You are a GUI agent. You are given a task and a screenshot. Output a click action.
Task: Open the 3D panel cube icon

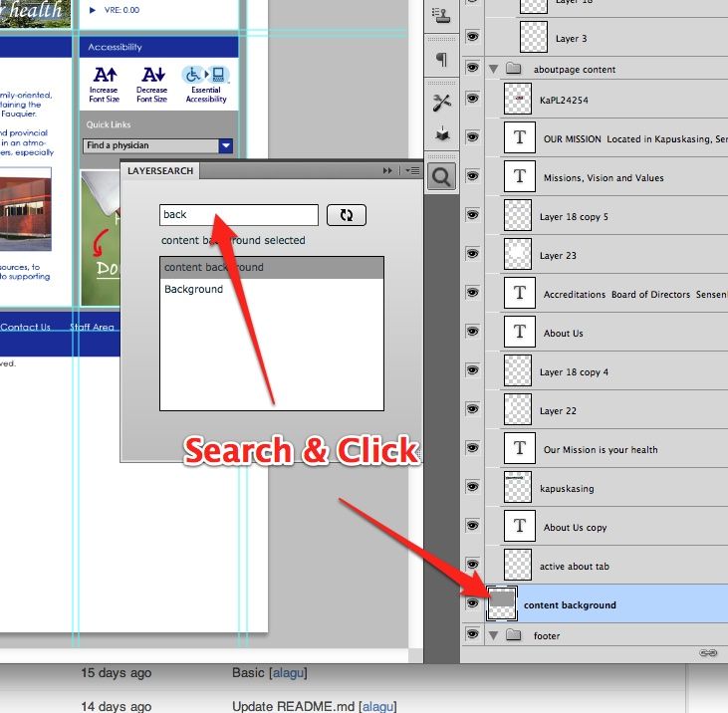442,134
